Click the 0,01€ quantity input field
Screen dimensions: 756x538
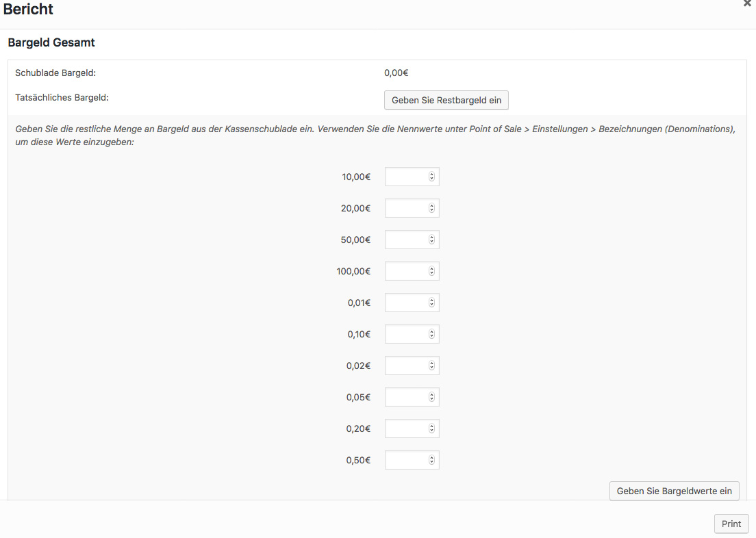click(406, 303)
